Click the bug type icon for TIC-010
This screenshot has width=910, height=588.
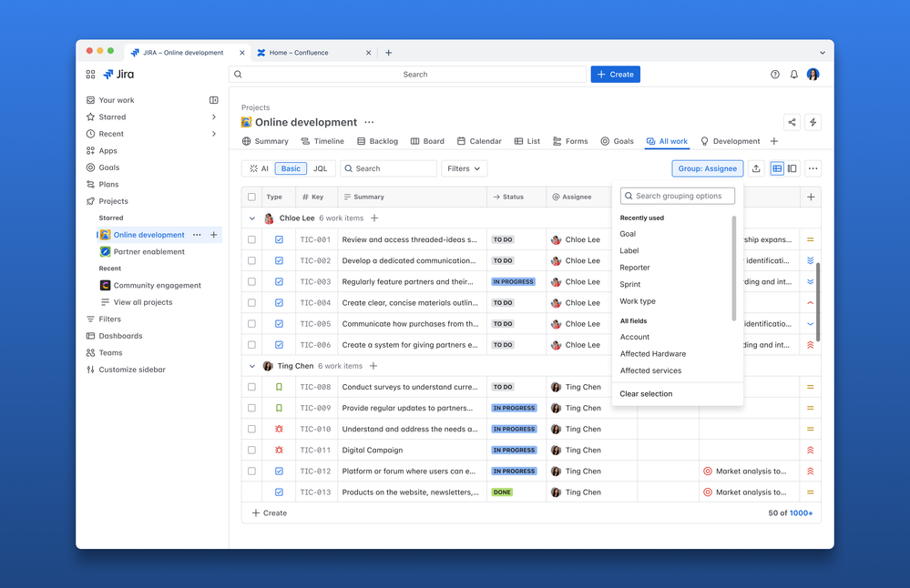[279, 429]
